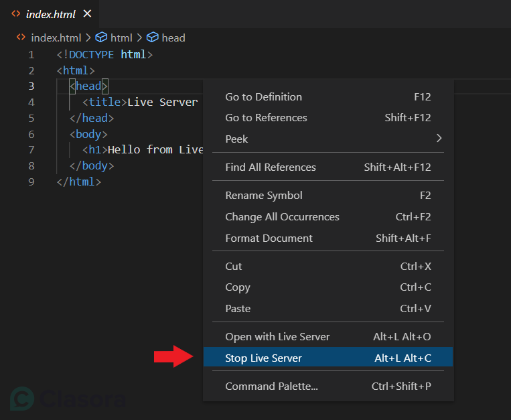This screenshot has height=420, width=511.
Task: Expand the Peek submenu
Action: tap(328, 139)
